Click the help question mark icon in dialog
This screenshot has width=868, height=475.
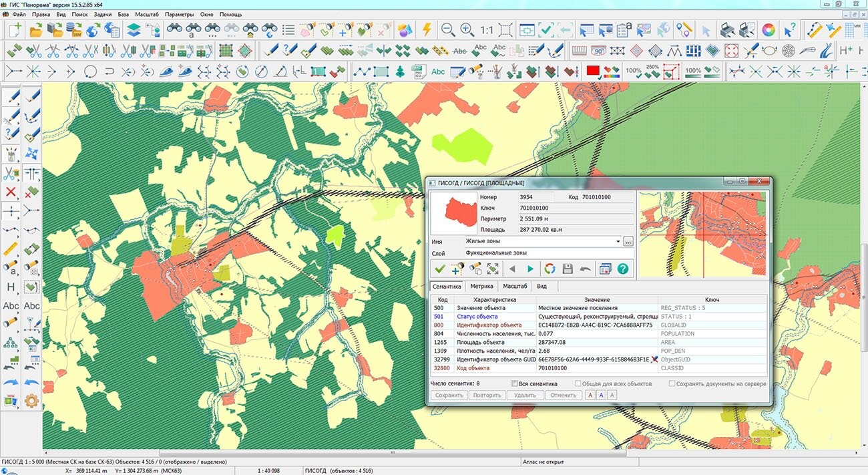[x=623, y=269]
